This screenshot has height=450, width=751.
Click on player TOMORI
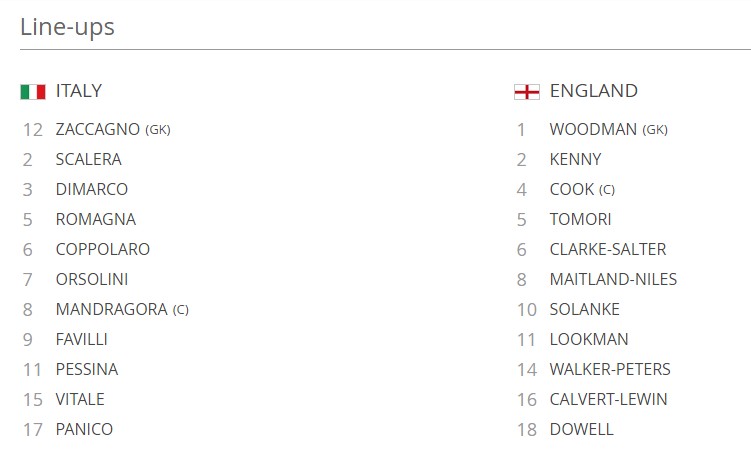(580, 219)
